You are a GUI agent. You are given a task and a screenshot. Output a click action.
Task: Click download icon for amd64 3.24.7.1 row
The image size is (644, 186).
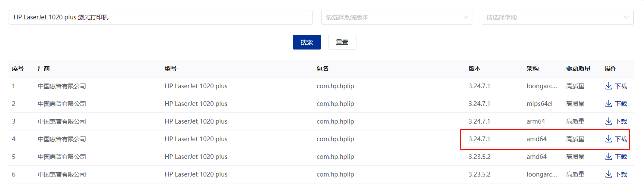click(x=609, y=139)
